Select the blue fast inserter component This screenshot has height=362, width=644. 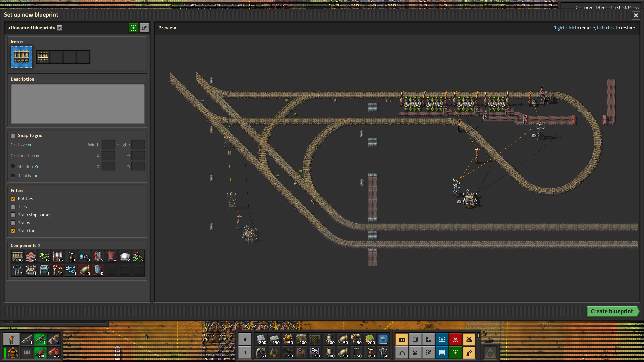pyautogui.click(x=71, y=270)
